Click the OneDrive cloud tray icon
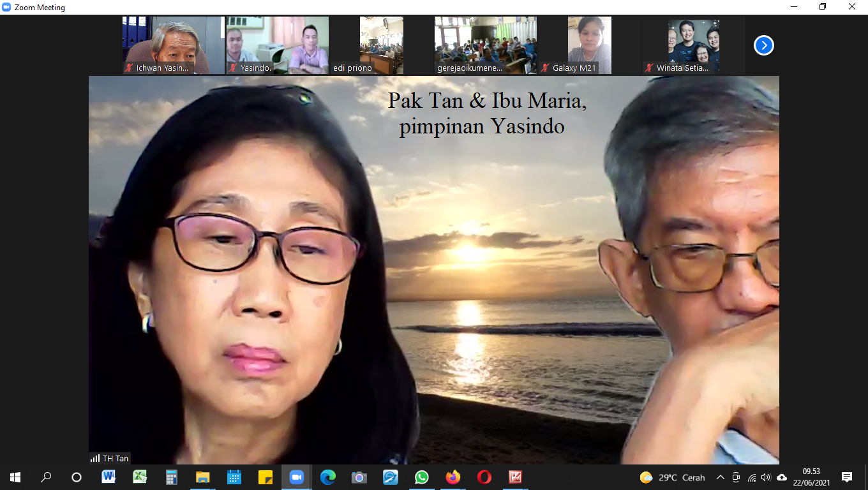Viewport: 868px width, 490px height. coord(781,477)
